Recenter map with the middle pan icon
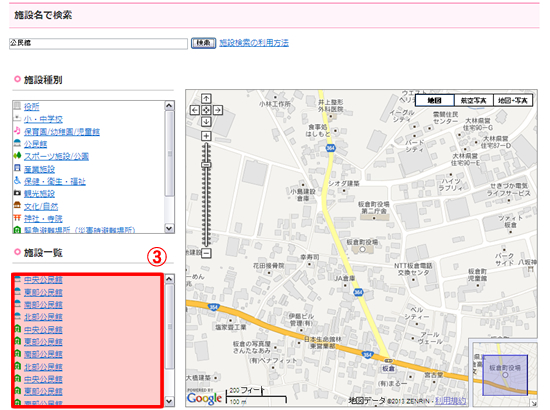The height and width of the screenshot is (410, 550). (206, 110)
